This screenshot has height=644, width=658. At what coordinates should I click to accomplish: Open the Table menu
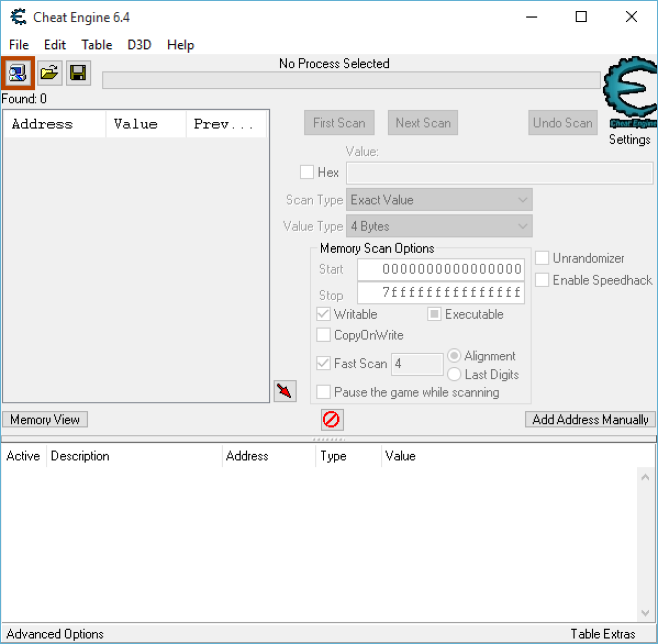[97, 45]
